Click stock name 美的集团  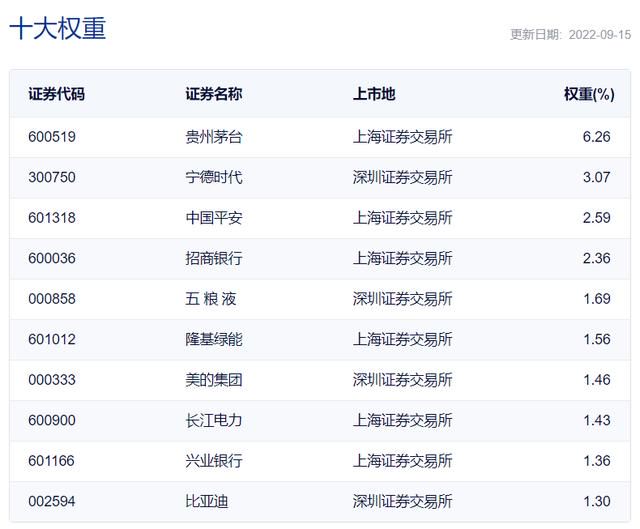point(214,380)
